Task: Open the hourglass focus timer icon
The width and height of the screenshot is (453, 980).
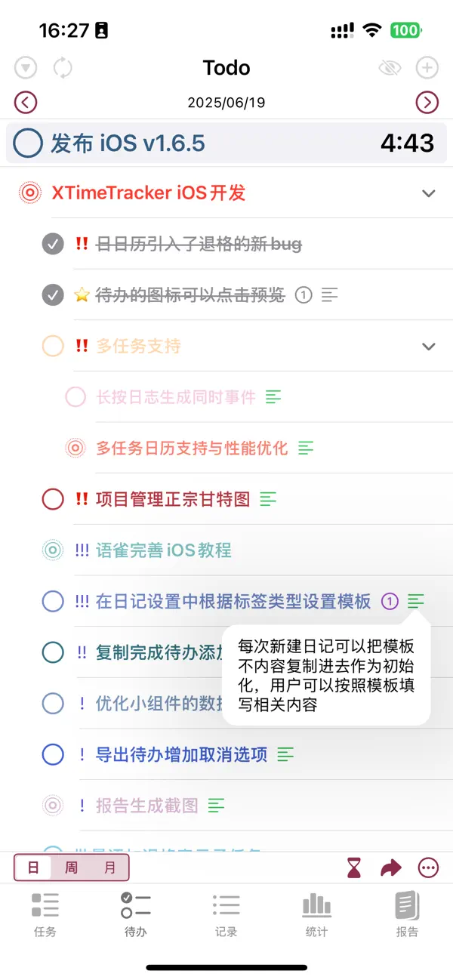Action: (353, 868)
